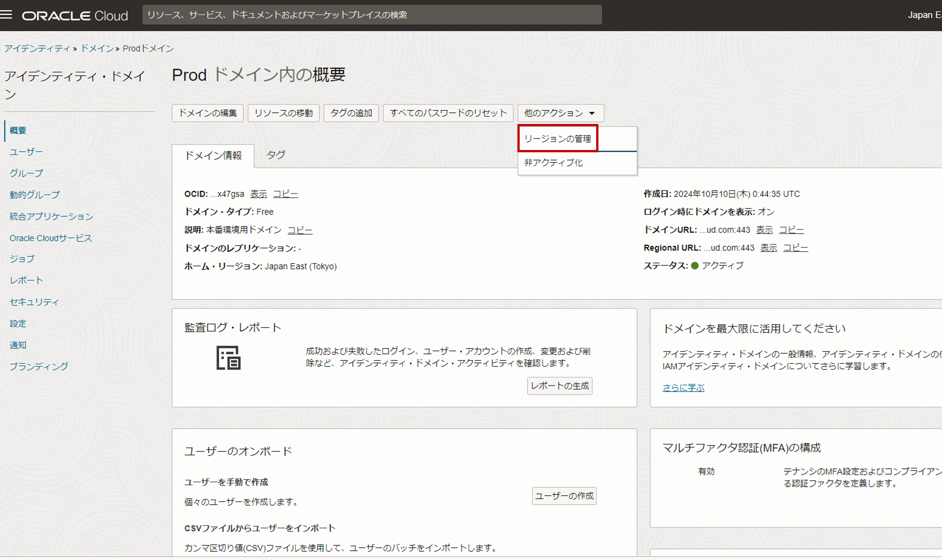Screen dimensions: 942x560
Task: Click 表示 link next to Regional URL
Action: (x=768, y=248)
